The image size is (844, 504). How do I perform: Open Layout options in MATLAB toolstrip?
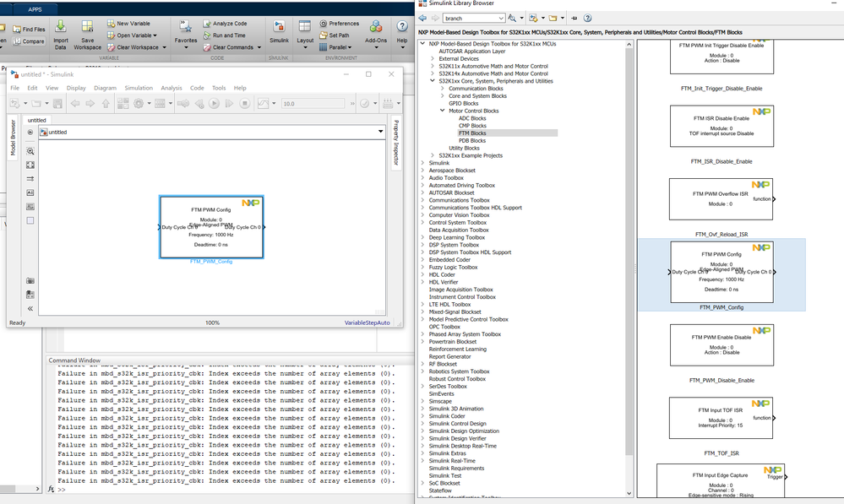point(305,35)
